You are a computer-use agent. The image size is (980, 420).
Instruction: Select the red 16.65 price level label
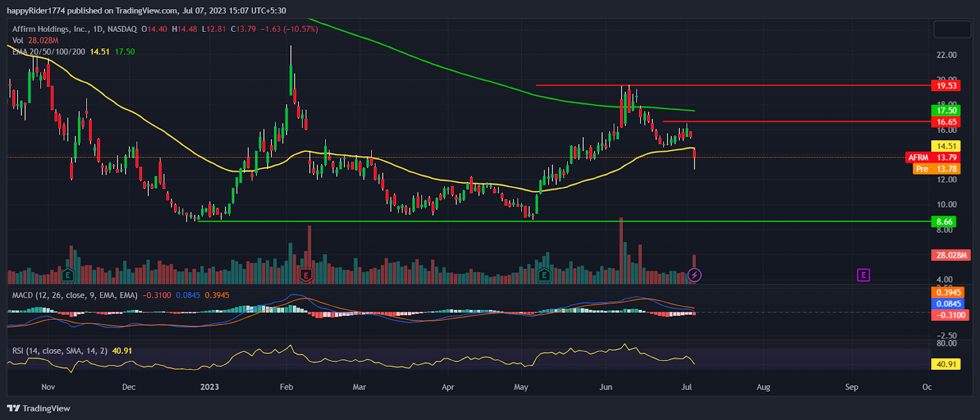[946, 122]
